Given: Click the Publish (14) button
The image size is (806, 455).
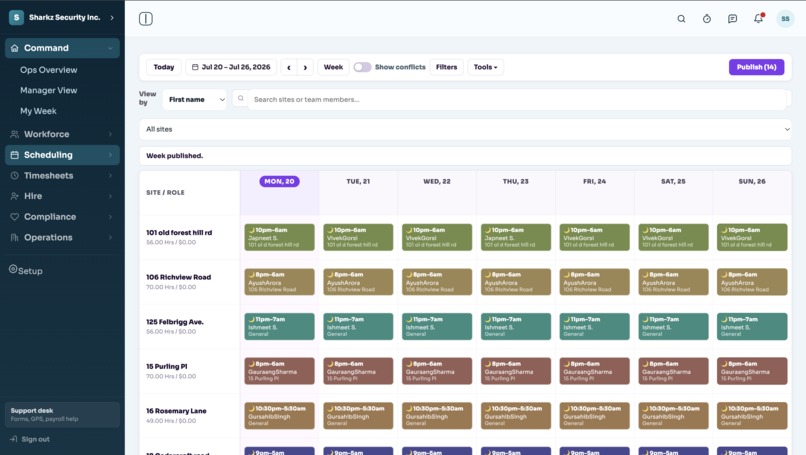Looking at the screenshot, I should 756,67.
